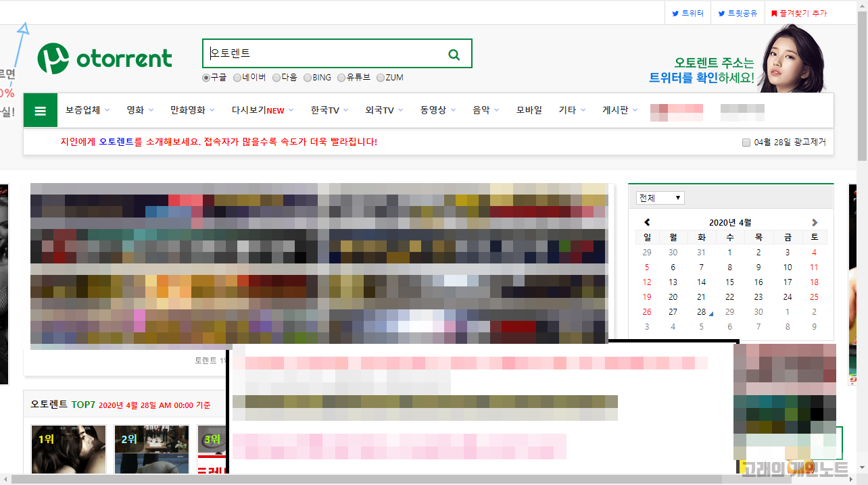The height and width of the screenshot is (485, 868).
Task: Select the 다음 search radio
Action: pos(276,78)
